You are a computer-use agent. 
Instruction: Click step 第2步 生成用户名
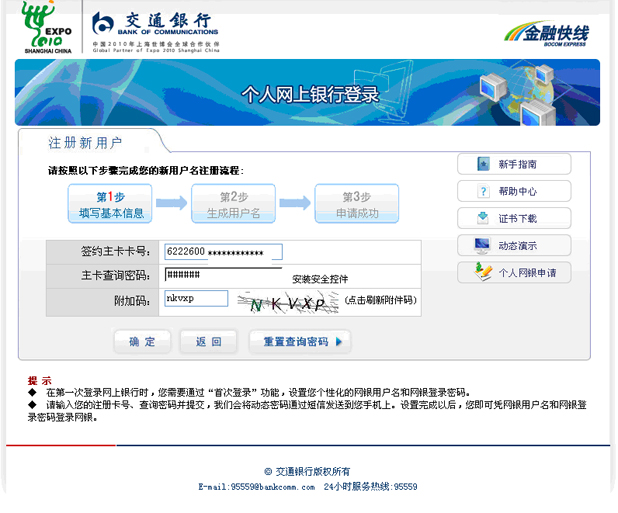coord(233,204)
